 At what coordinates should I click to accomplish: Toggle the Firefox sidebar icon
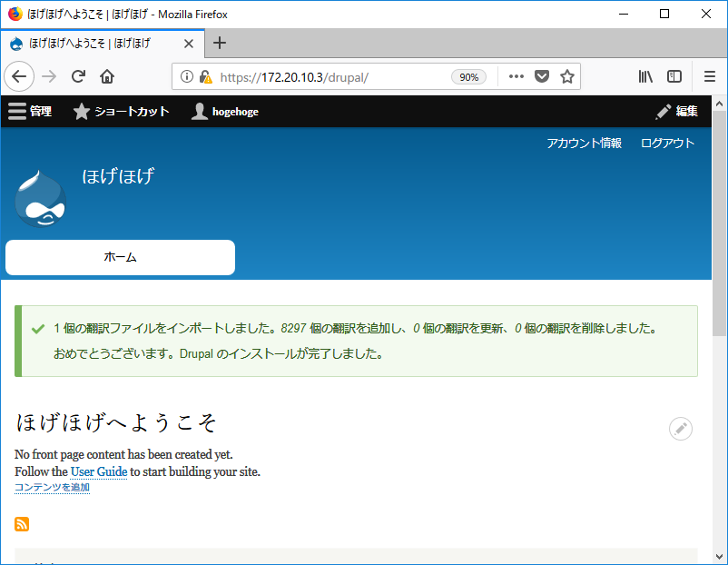pos(674,76)
